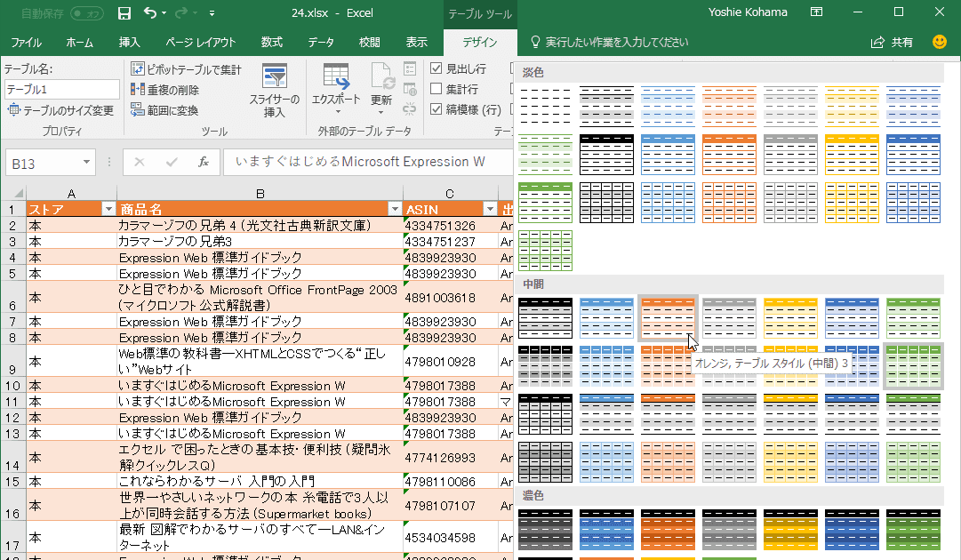Click the formula bar enter check icon

coord(172,163)
